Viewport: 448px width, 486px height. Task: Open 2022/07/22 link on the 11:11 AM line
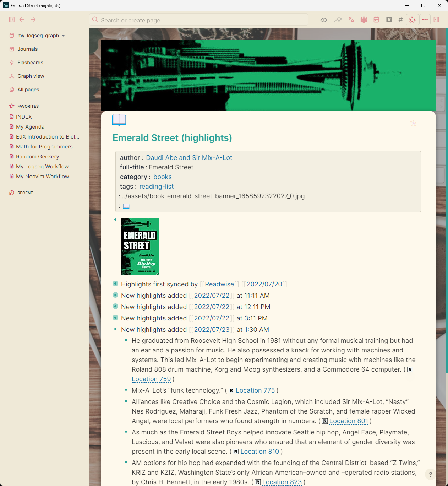tap(212, 296)
